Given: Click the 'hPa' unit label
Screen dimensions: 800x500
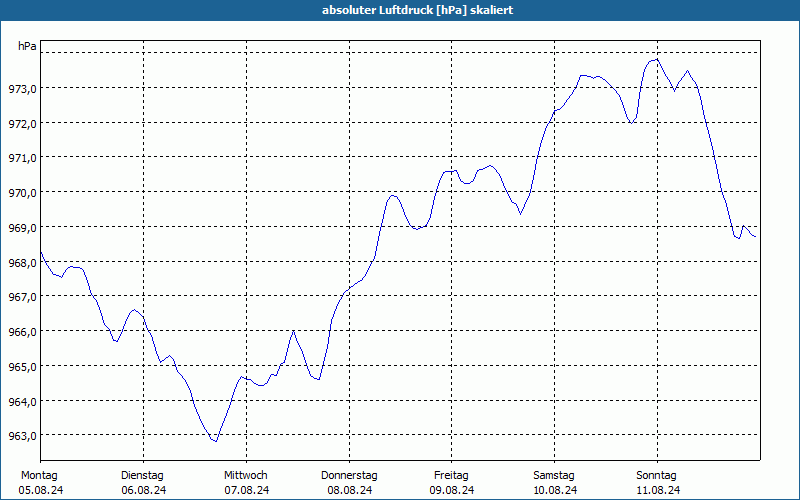Looking at the screenshot, I should [27, 46].
